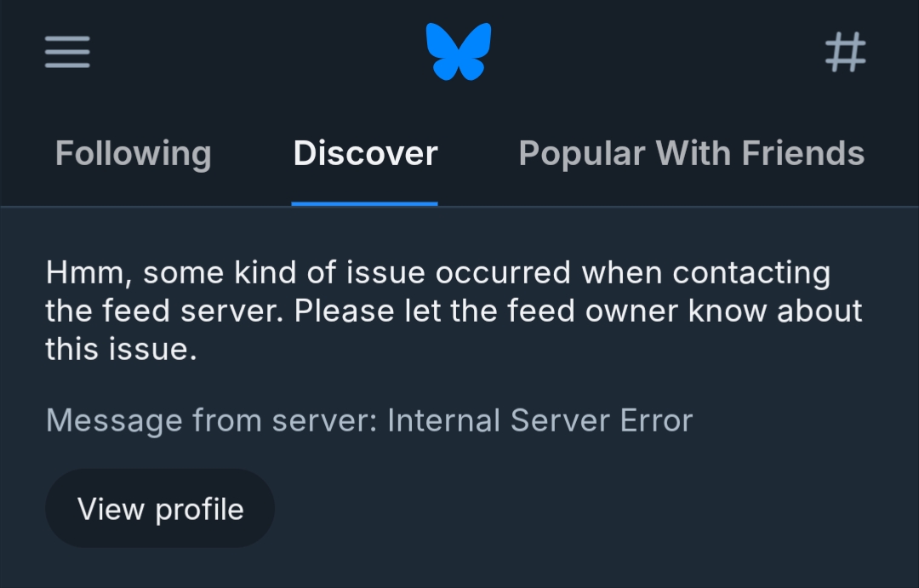Click the 'Message from server' label
The image size is (919, 588).
(x=211, y=420)
